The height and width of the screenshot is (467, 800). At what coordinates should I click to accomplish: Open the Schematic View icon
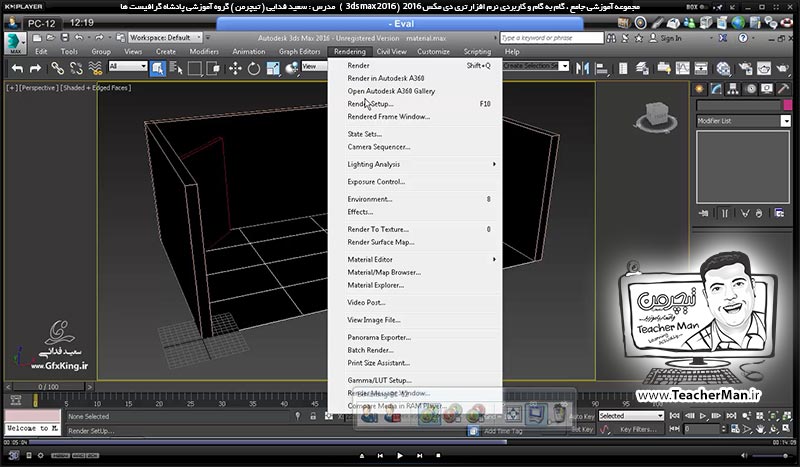[x=701, y=68]
